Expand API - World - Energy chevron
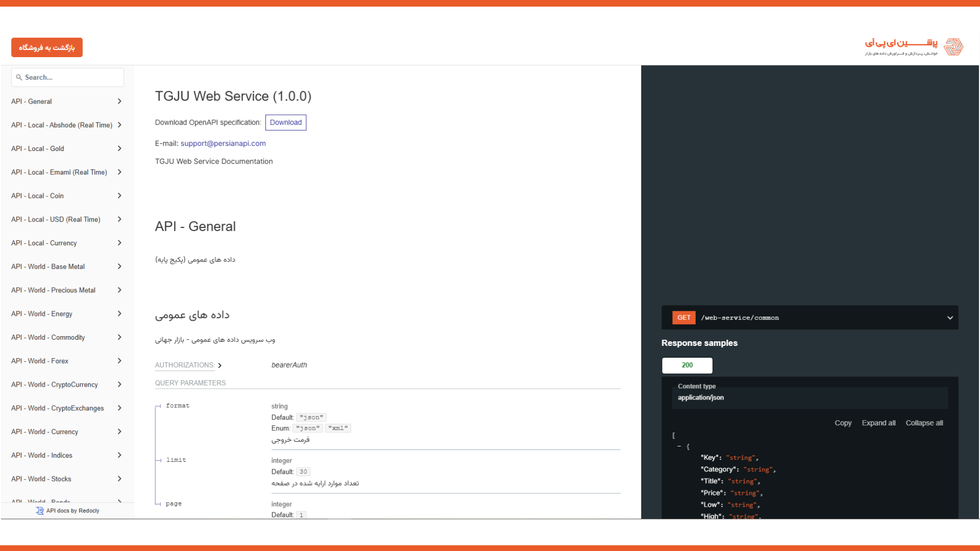This screenshot has width=980, height=551. pyautogui.click(x=119, y=314)
